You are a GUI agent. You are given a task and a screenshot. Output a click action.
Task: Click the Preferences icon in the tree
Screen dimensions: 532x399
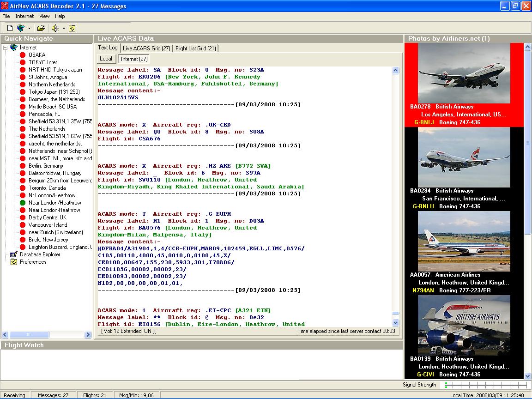pyautogui.click(x=14, y=262)
